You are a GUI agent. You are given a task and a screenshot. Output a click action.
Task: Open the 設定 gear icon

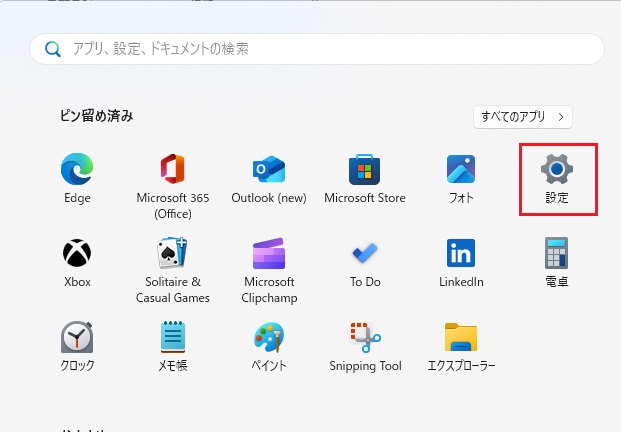pyautogui.click(x=557, y=169)
